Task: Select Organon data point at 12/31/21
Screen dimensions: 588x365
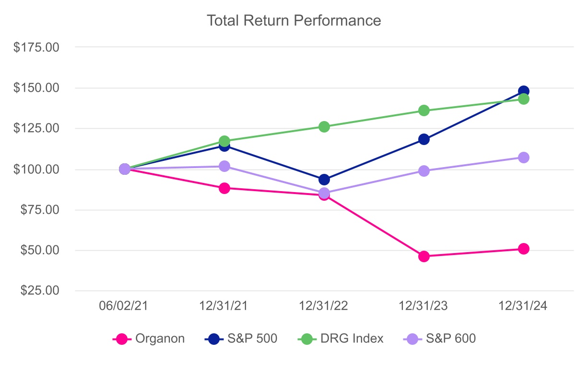Action: coord(224,188)
